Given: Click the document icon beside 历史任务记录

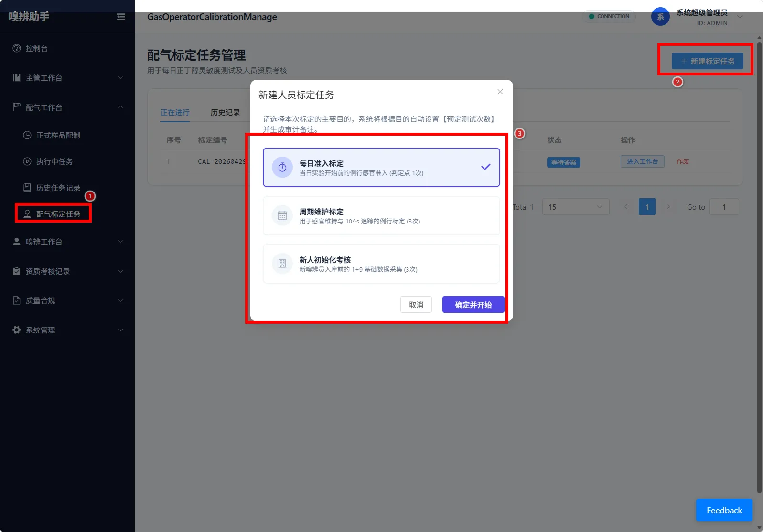Looking at the screenshot, I should coord(27,188).
